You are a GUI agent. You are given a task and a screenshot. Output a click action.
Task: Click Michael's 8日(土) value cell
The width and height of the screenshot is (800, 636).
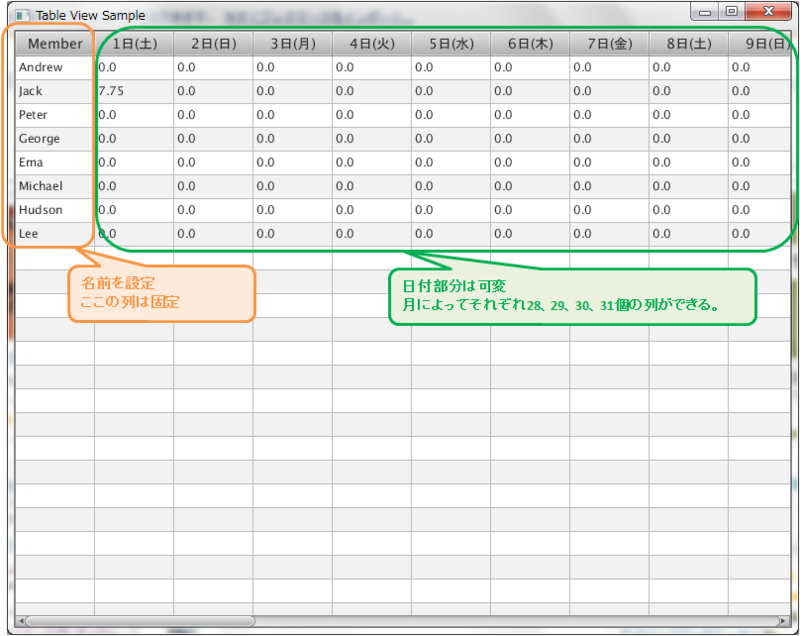click(x=689, y=186)
